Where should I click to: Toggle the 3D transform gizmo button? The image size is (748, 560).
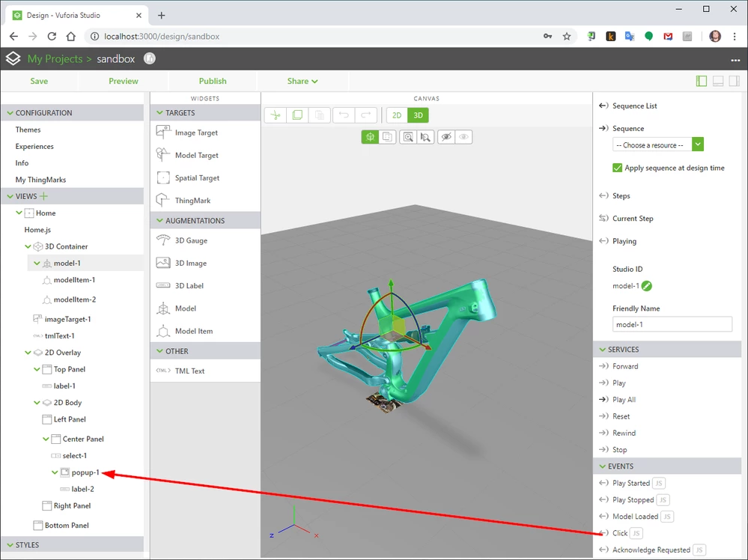[370, 137]
